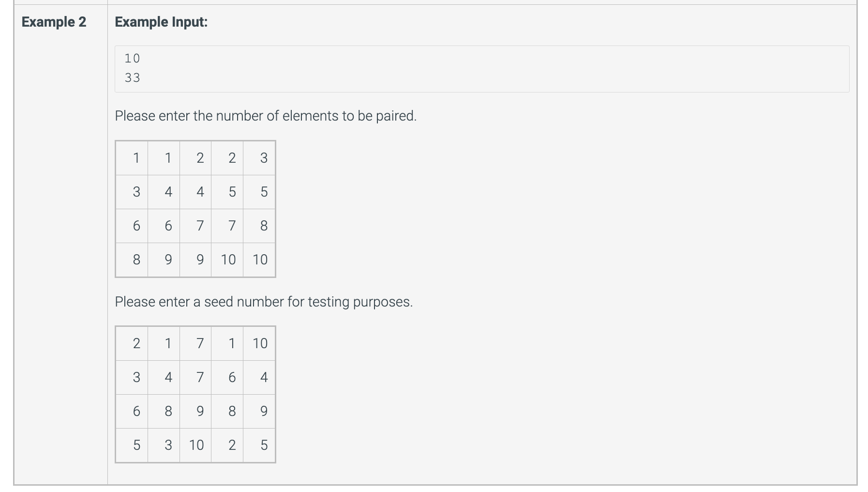868x492 pixels.
Task: Click the '33' line in input code block
Action: (x=132, y=78)
